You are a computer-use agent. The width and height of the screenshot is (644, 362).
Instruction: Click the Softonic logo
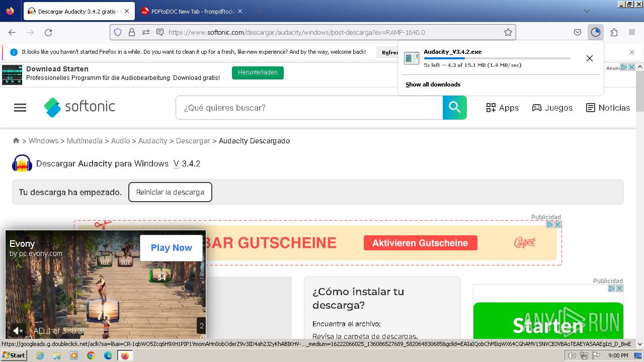click(x=79, y=107)
